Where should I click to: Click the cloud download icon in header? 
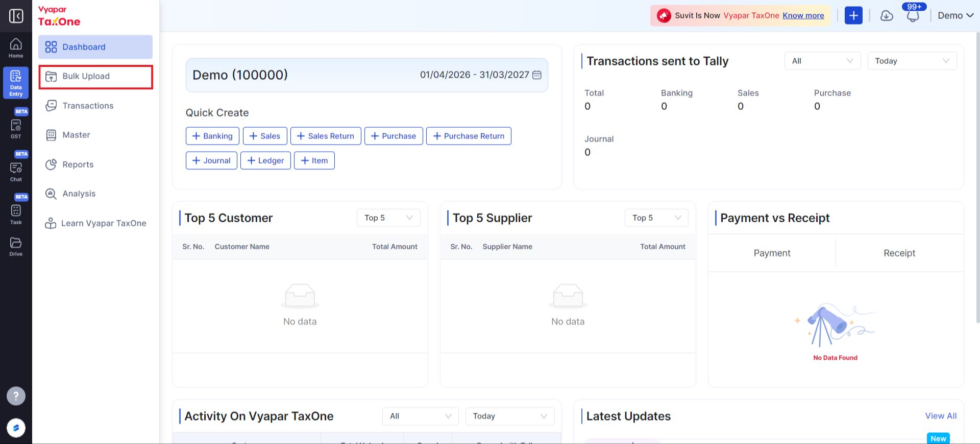point(887,16)
